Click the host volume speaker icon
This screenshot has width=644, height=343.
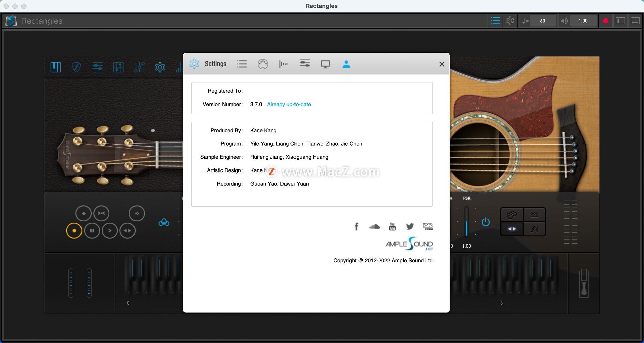click(x=564, y=21)
